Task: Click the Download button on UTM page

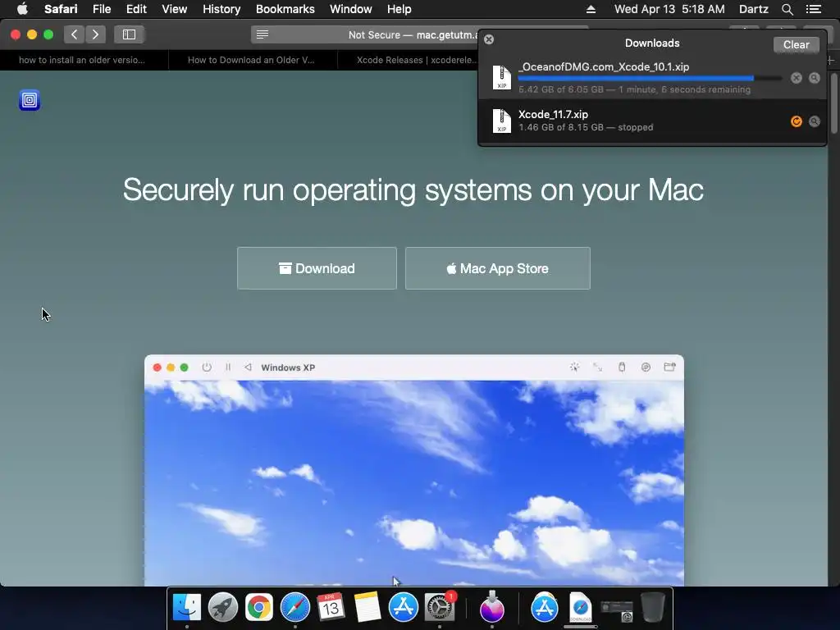Action: [x=317, y=268]
